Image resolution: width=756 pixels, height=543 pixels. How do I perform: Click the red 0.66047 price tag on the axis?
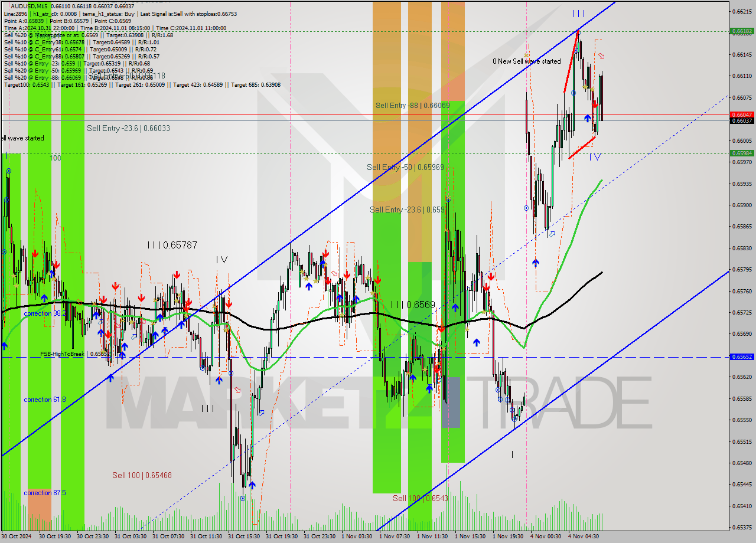click(x=742, y=115)
